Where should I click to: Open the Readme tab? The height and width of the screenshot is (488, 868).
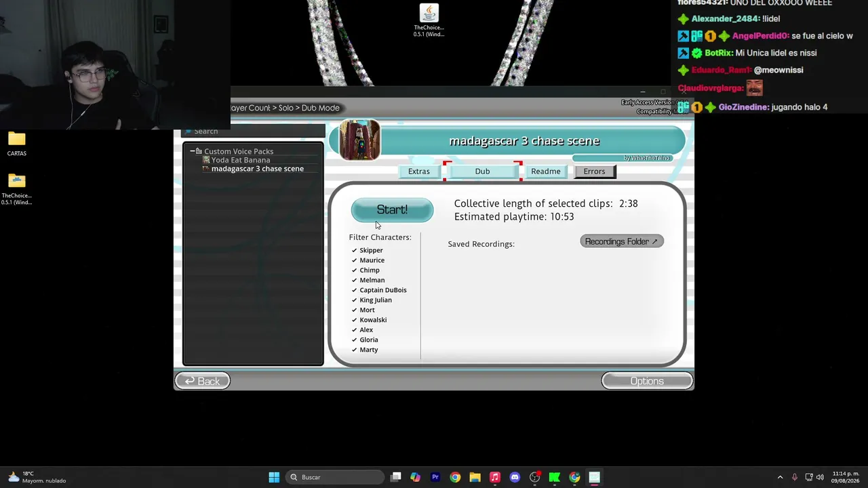546,171
